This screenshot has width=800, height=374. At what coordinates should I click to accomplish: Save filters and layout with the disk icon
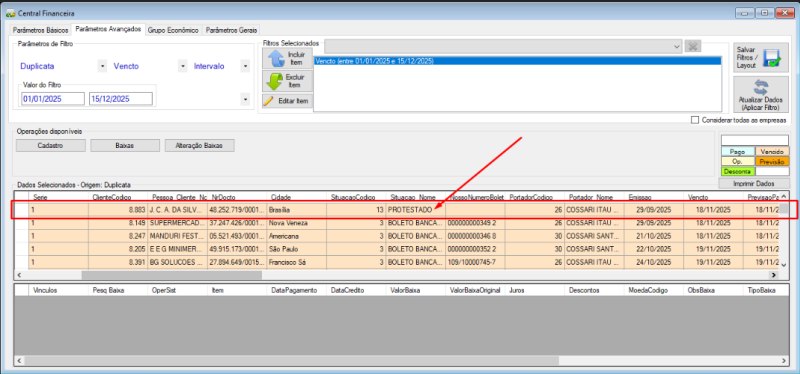(761, 58)
